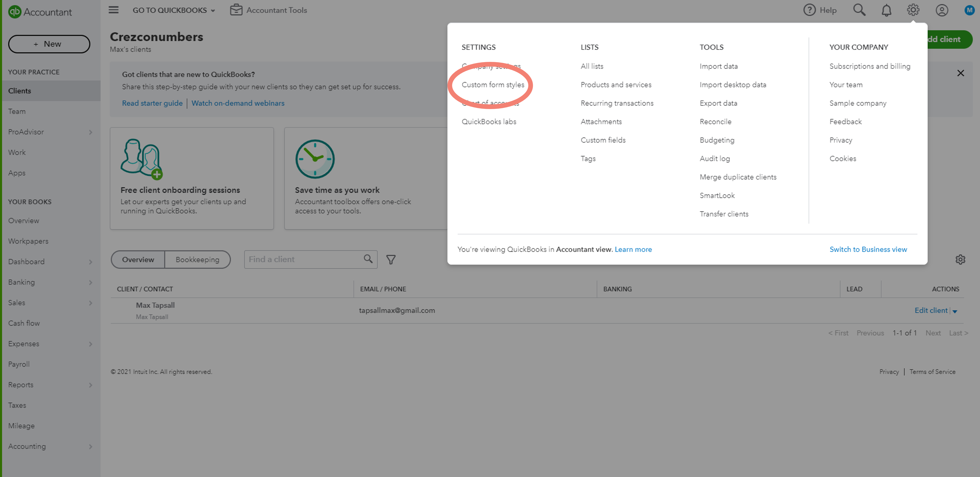Focus the Find a client field
The image size is (980, 477).
[x=310, y=260]
